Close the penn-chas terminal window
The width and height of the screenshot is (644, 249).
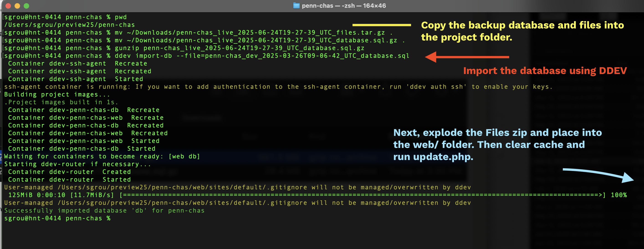click(8, 6)
